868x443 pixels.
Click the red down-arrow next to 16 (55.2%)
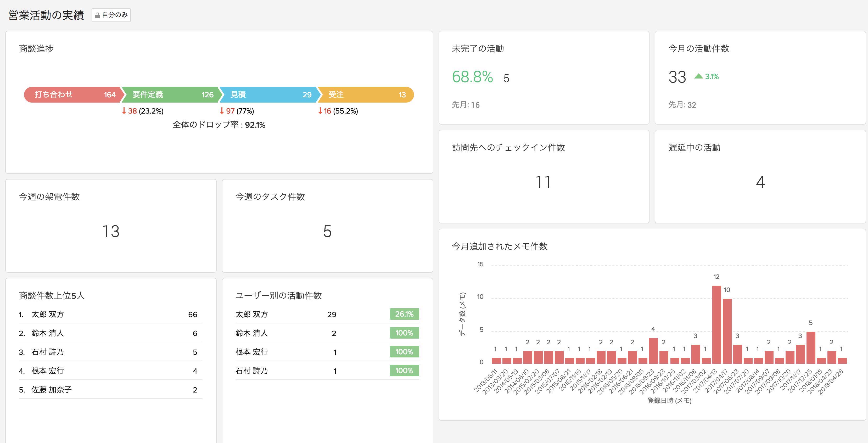(x=320, y=111)
